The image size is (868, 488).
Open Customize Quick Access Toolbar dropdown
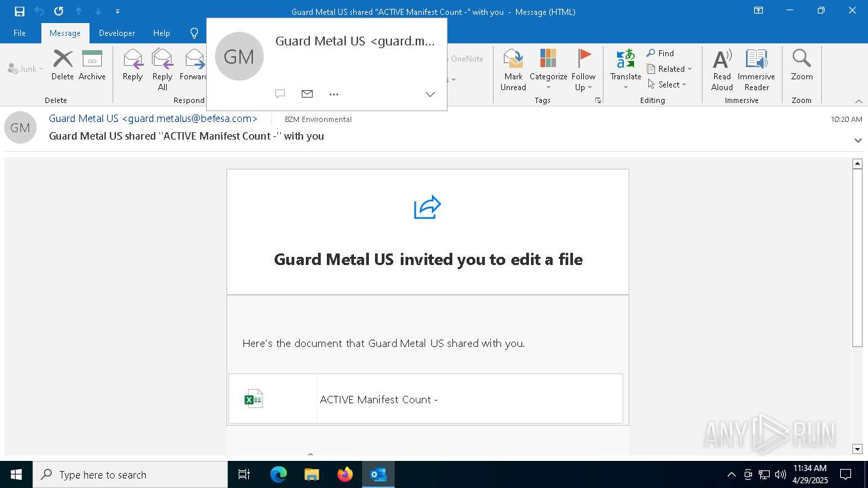[118, 12]
